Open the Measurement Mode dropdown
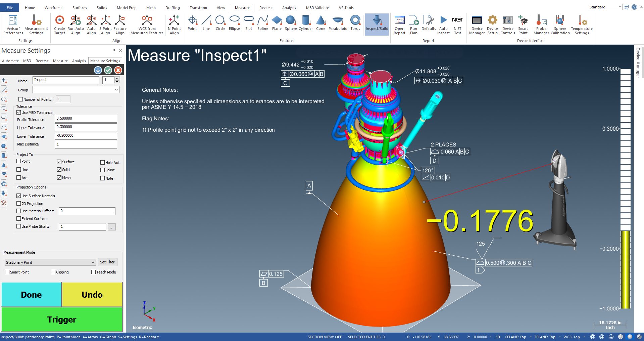Viewport: 644px width, 341px height. click(x=93, y=262)
